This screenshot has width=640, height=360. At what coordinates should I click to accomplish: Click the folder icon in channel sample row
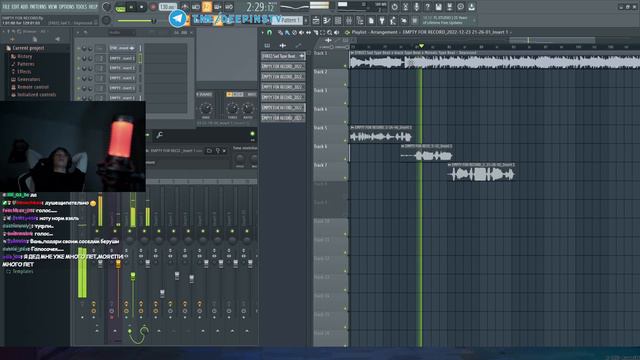click(x=209, y=151)
